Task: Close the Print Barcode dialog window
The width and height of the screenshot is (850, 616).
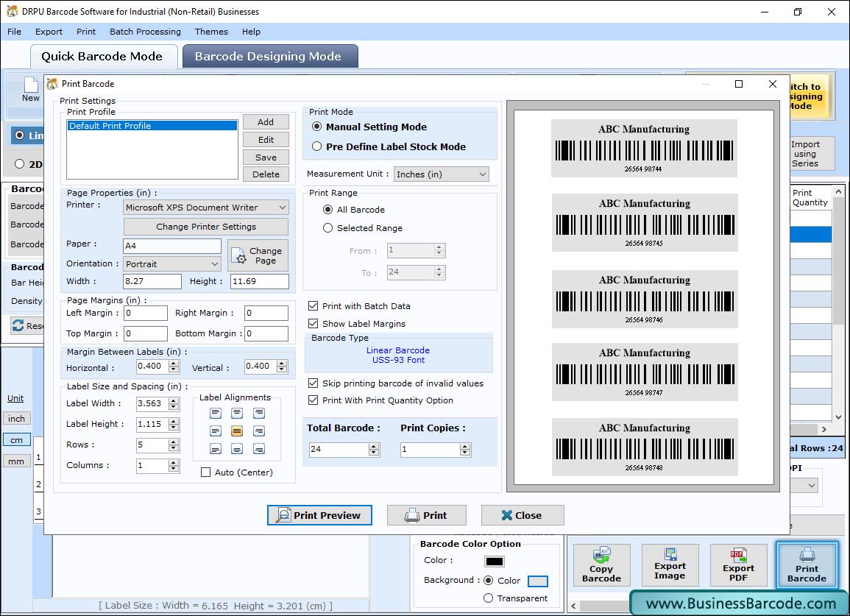Action: pyautogui.click(x=773, y=84)
